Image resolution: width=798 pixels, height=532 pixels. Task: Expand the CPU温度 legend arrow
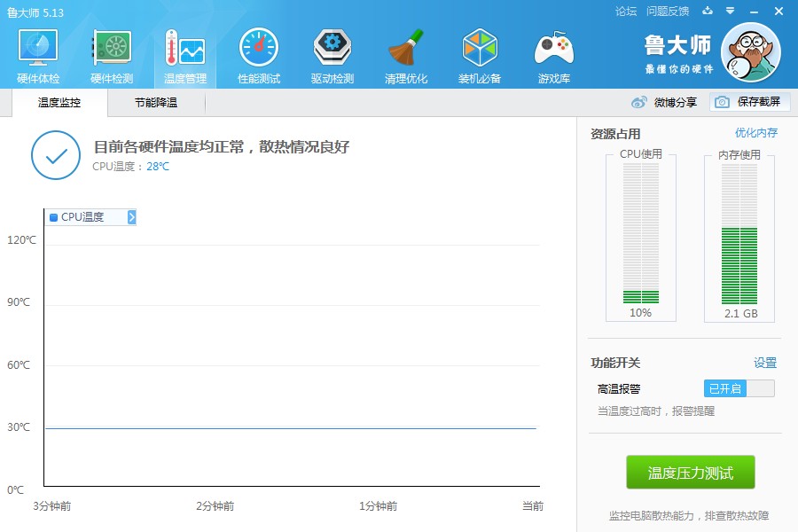click(131, 217)
